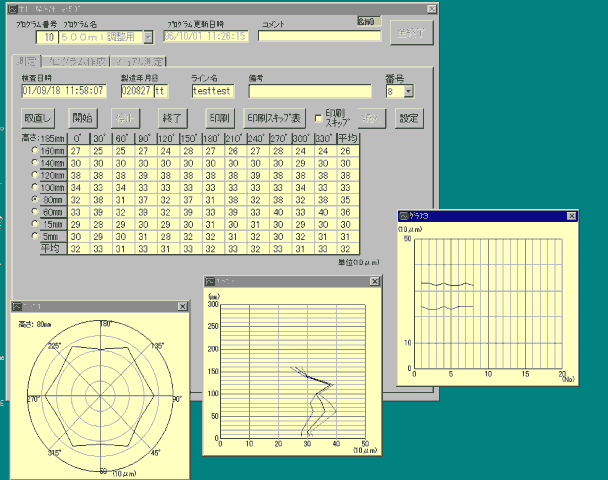Select the 80mm height radio button

pyautogui.click(x=35, y=199)
